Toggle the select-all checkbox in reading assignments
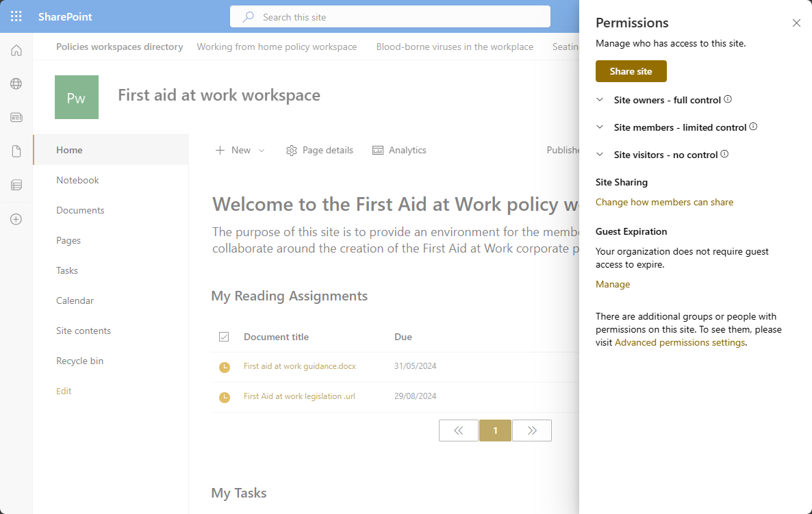The width and height of the screenshot is (812, 514). tap(224, 336)
